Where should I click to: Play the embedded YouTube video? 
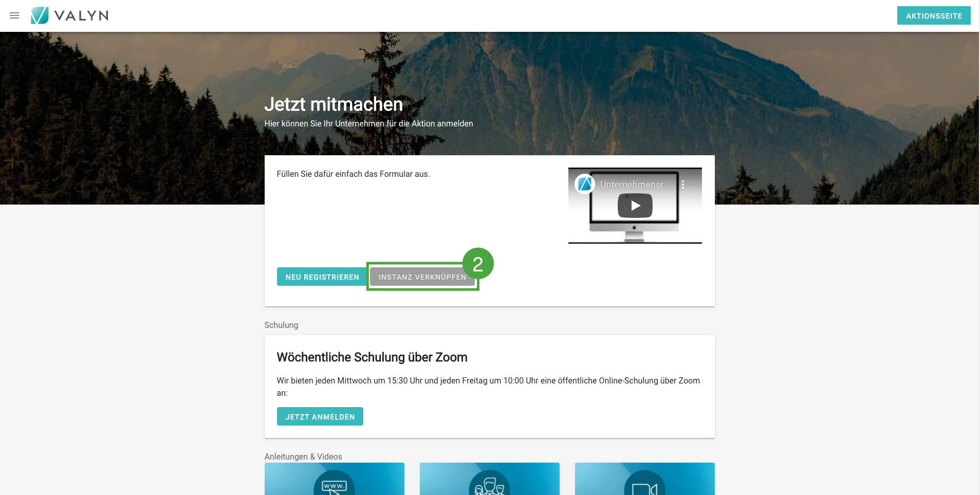(635, 206)
